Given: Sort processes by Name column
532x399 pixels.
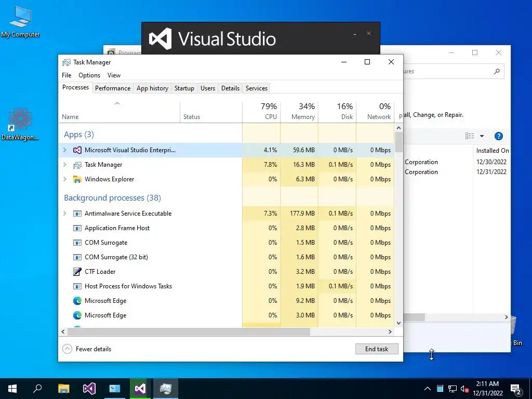Looking at the screenshot, I should (x=119, y=112).
